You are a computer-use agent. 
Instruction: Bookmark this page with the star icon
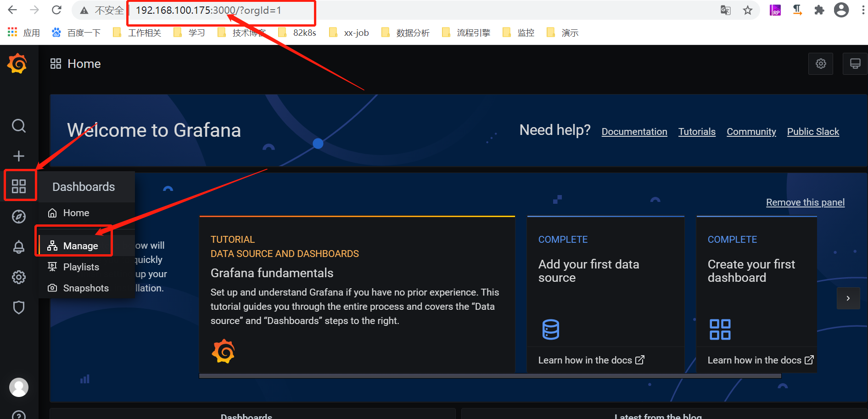click(x=748, y=10)
